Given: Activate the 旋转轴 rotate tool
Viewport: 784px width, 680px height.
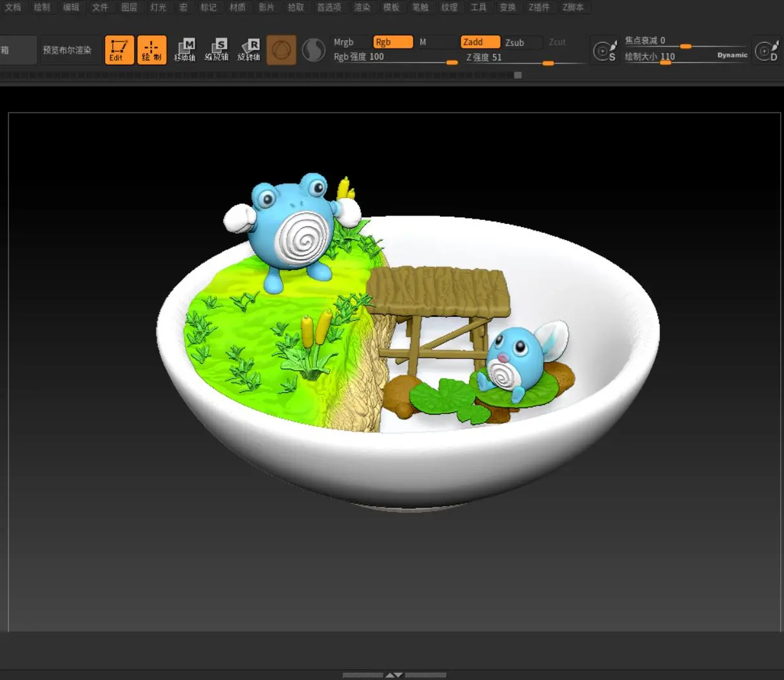Looking at the screenshot, I should click(249, 50).
